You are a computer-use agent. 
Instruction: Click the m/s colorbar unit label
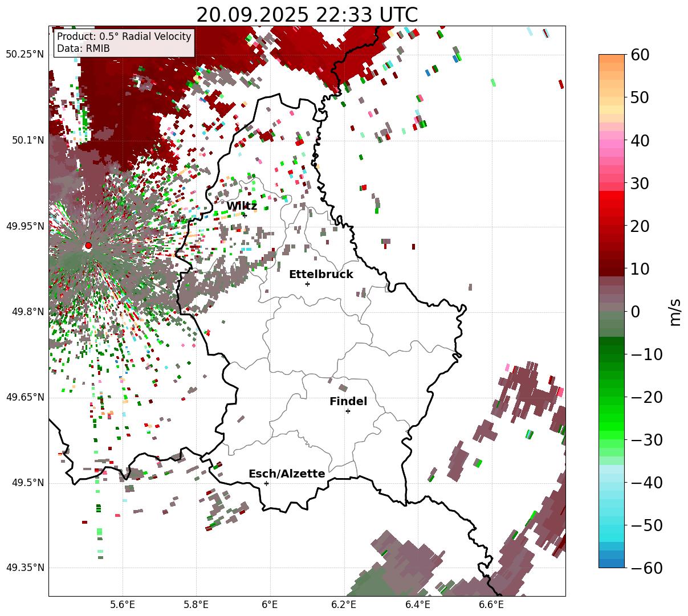pos(675,311)
